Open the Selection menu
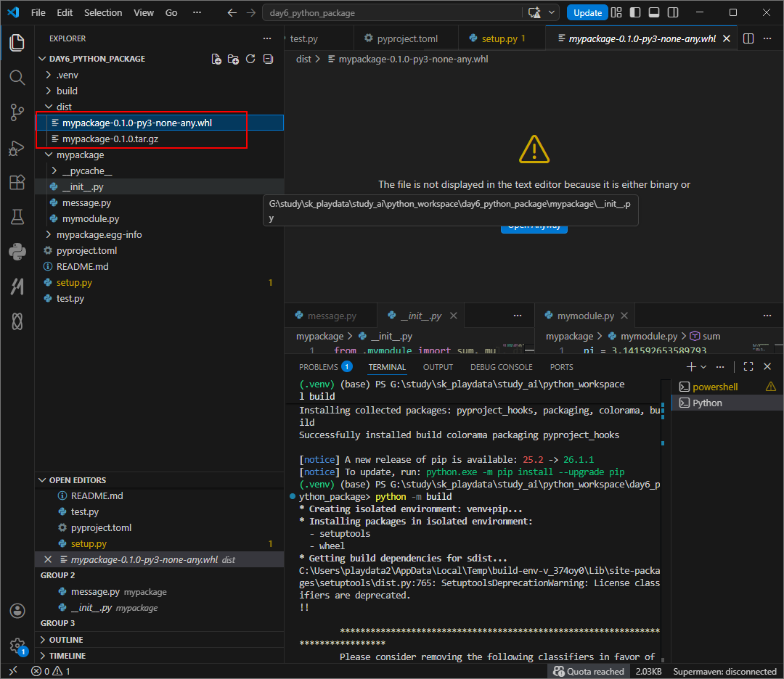Viewport: 784px width, 679px height. [x=103, y=13]
